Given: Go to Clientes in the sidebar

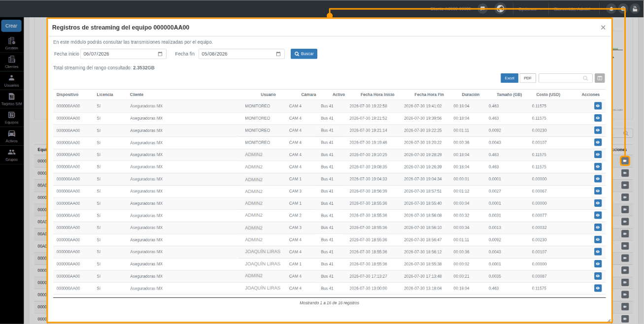Looking at the screenshot, I should point(11,62).
